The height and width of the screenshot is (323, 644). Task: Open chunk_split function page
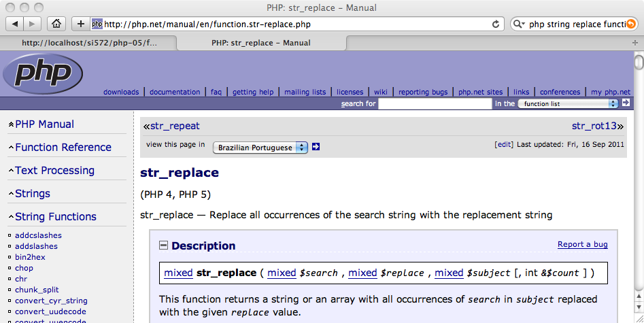pyautogui.click(x=37, y=290)
